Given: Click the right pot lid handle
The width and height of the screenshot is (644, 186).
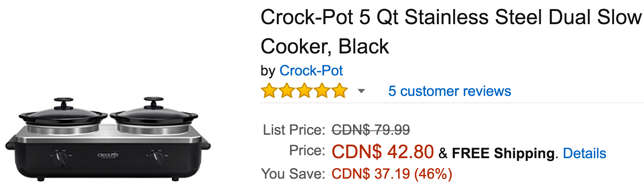Looking at the screenshot, I should pos(153,101).
